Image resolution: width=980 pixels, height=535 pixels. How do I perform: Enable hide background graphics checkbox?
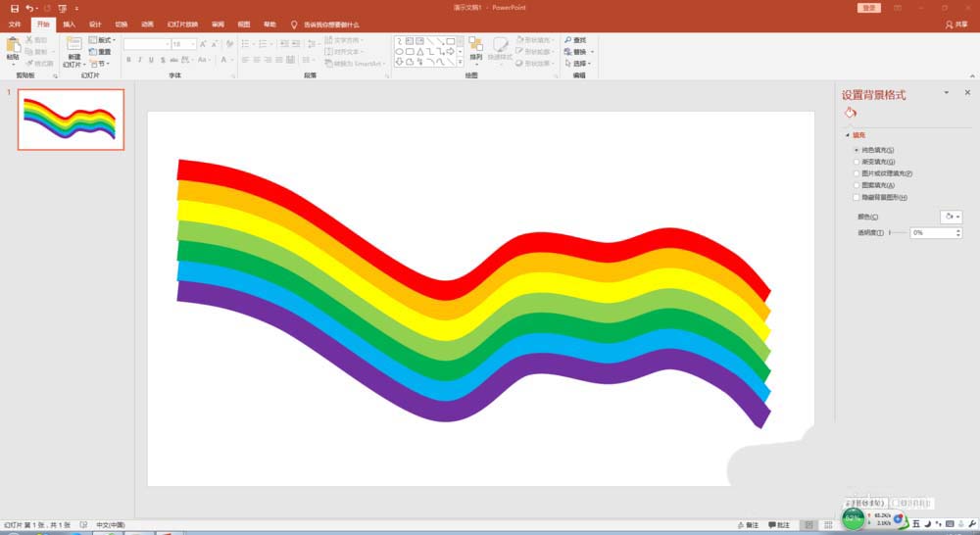[857, 197]
